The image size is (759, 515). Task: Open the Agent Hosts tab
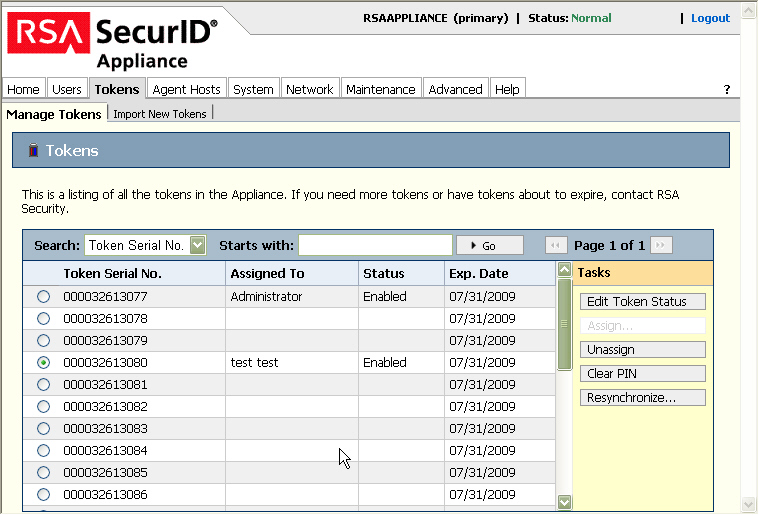point(186,89)
